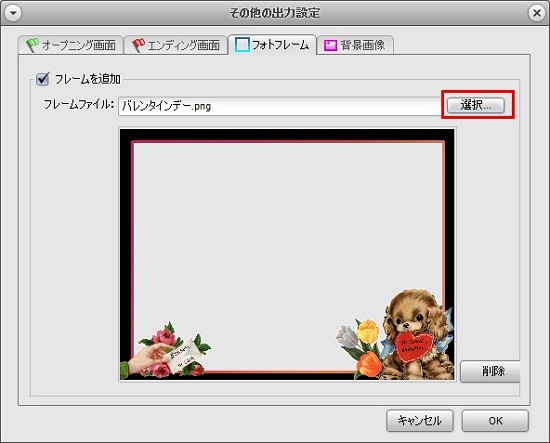Click the フレームファイル input field
The height and width of the screenshot is (443, 550).
[x=280, y=106]
